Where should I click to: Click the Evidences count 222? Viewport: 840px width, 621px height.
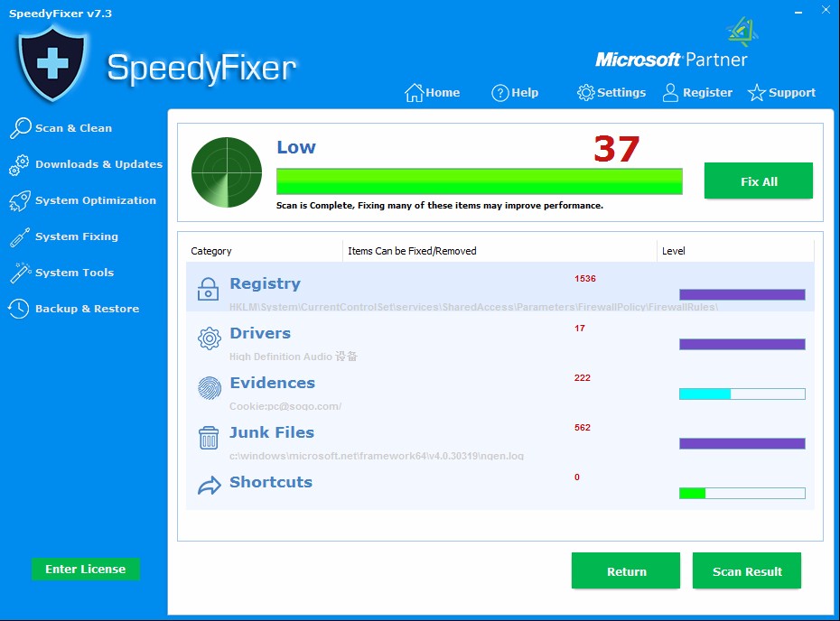pos(583,378)
